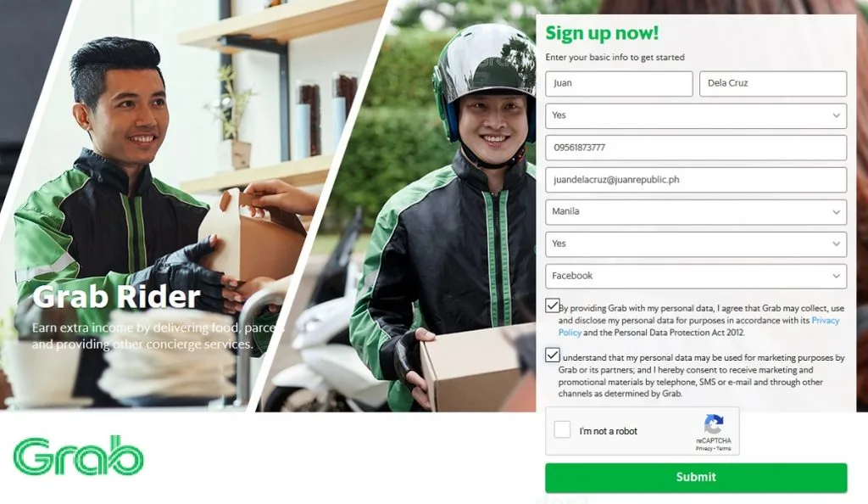
Task: Click the first name field with Juan
Action: pos(619,84)
